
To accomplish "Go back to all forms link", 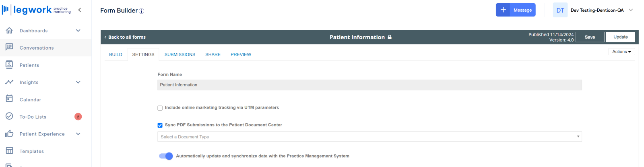I will (125, 37).
